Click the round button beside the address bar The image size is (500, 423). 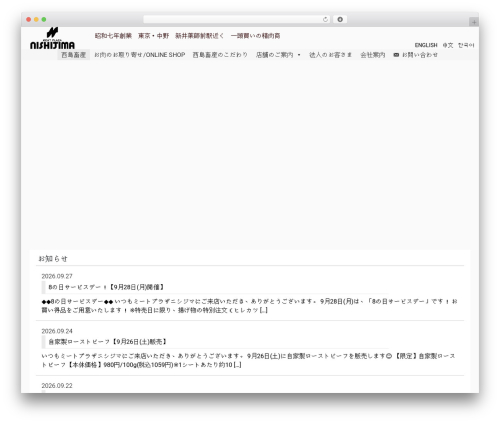click(x=340, y=19)
